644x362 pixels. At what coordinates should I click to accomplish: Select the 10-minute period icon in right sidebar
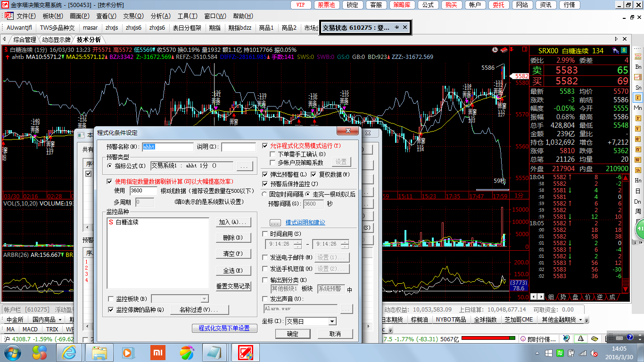click(638, 139)
